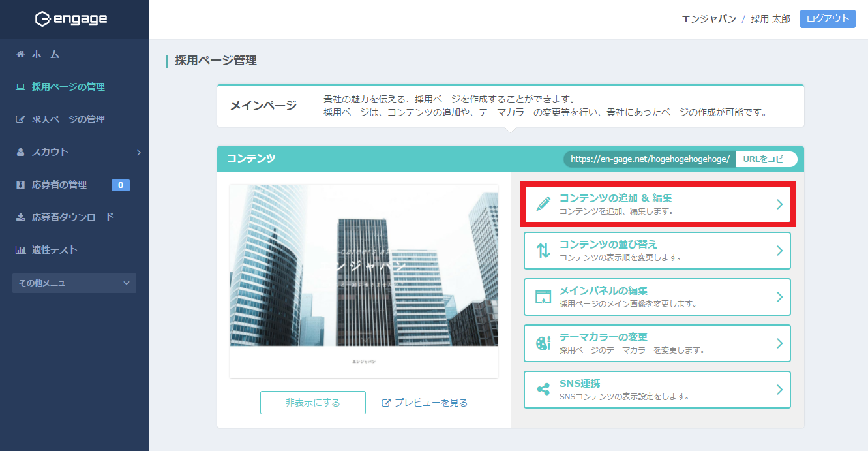Open コンテンツの追加 & 編集
The width and height of the screenshot is (868, 451).
[x=657, y=204]
